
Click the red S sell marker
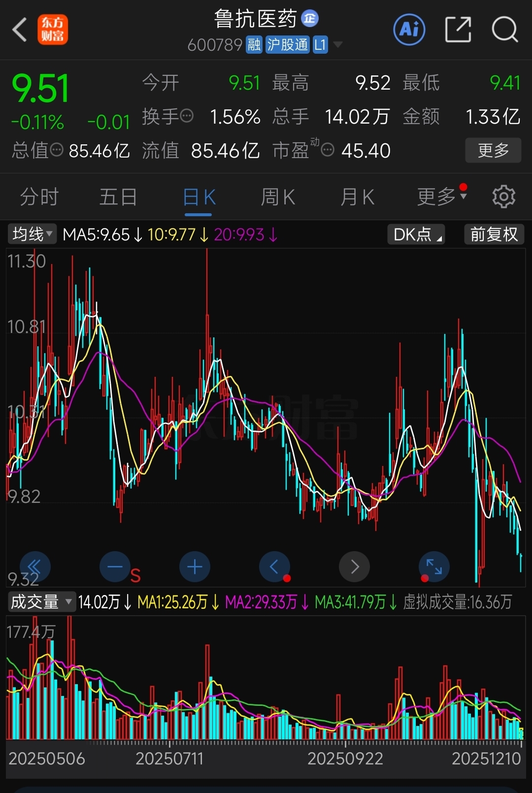click(135, 575)
